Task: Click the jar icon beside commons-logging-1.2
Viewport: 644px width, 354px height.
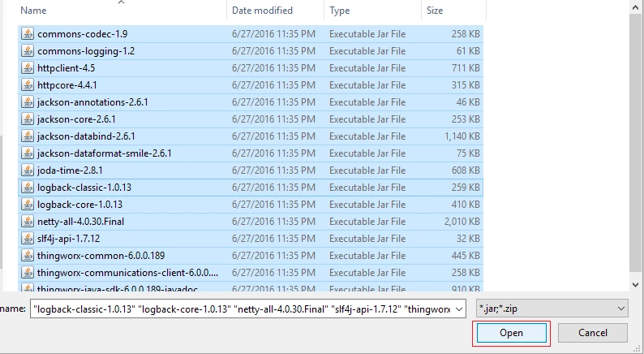Action: pyautogui.click(x=28, y=51)
